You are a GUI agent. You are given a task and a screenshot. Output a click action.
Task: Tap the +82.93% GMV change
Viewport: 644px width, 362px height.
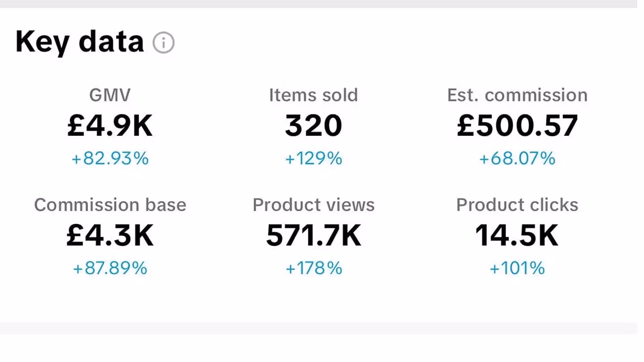[110, 159]
